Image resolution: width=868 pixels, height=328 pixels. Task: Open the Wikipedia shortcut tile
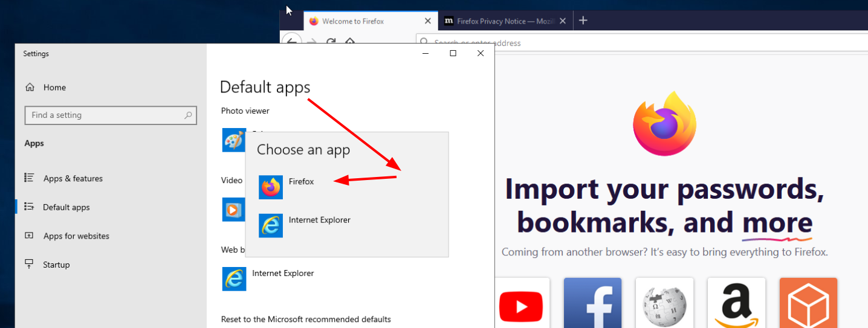pos(664,303)
